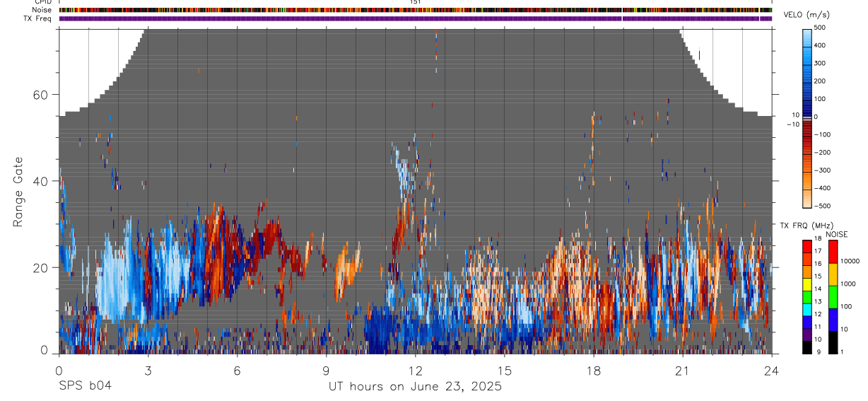Click the x-axis tick label 6

click(x=237, y=370)
